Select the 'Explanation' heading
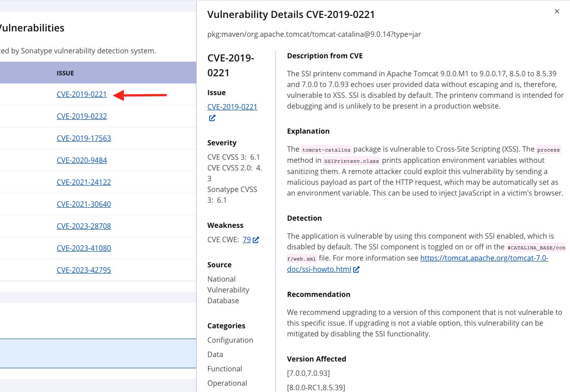 tap(308, 131)
